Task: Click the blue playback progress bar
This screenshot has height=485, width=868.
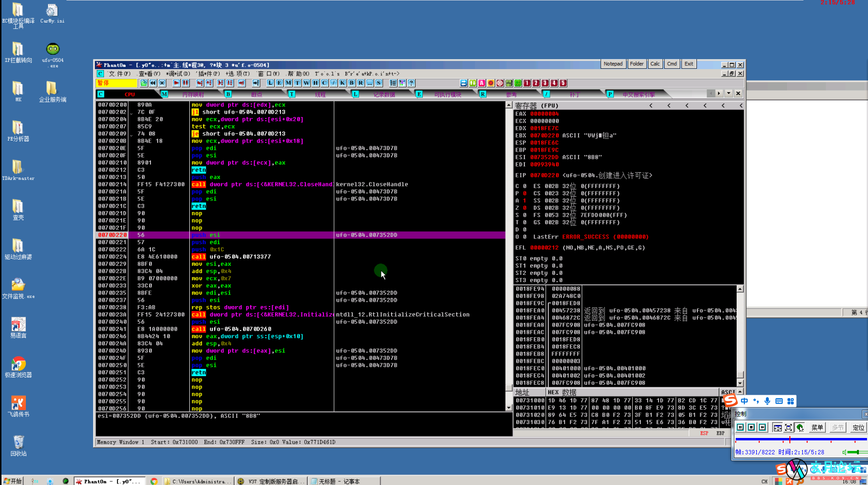Action: [801, 439]
